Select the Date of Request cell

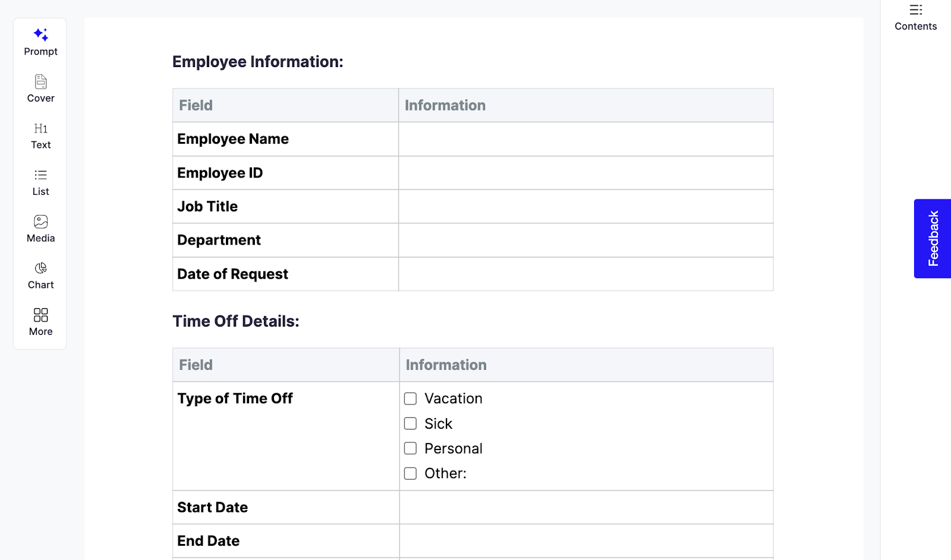point(585,274)
